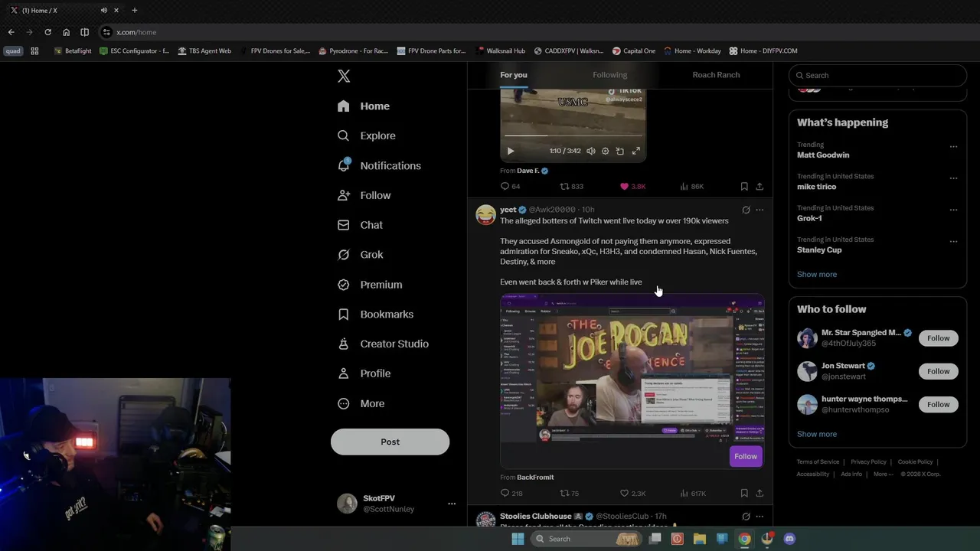Mute the video volume icon
The height and width of the screenshot is (551, 980).
point(591,151)
